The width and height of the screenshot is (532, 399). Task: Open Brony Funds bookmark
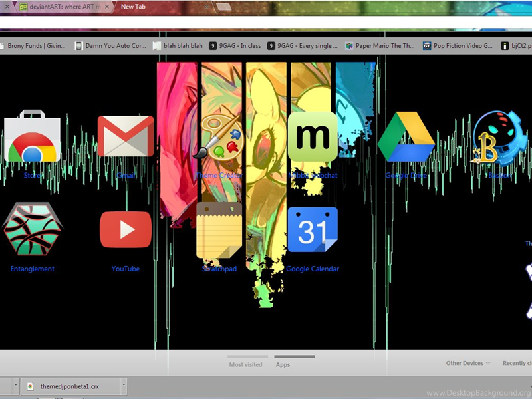tap(33, 45)
